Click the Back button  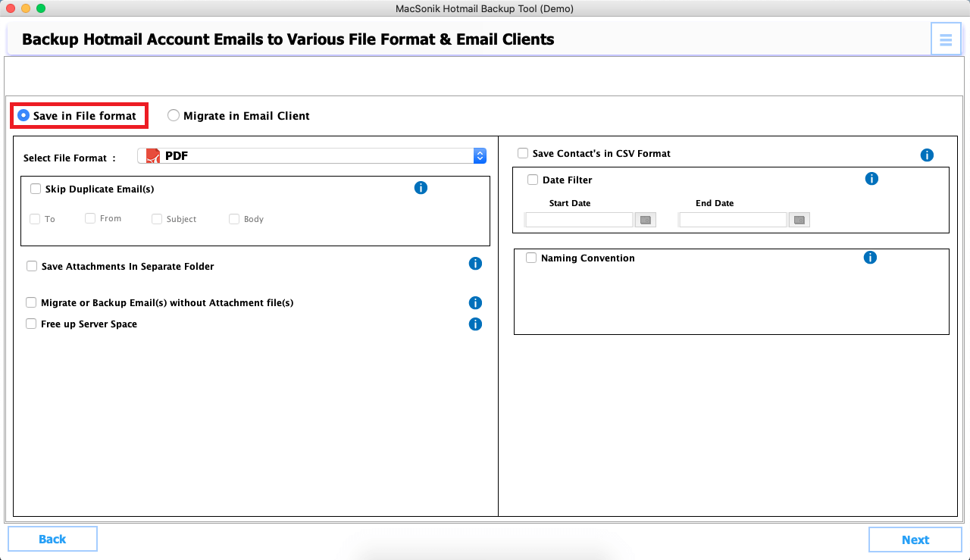(x=52, y=539)
